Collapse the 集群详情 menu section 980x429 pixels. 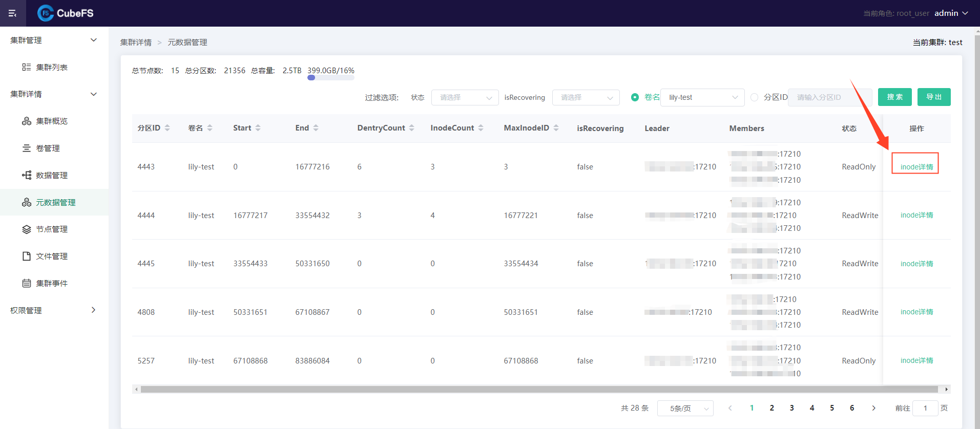click(54, 94)
